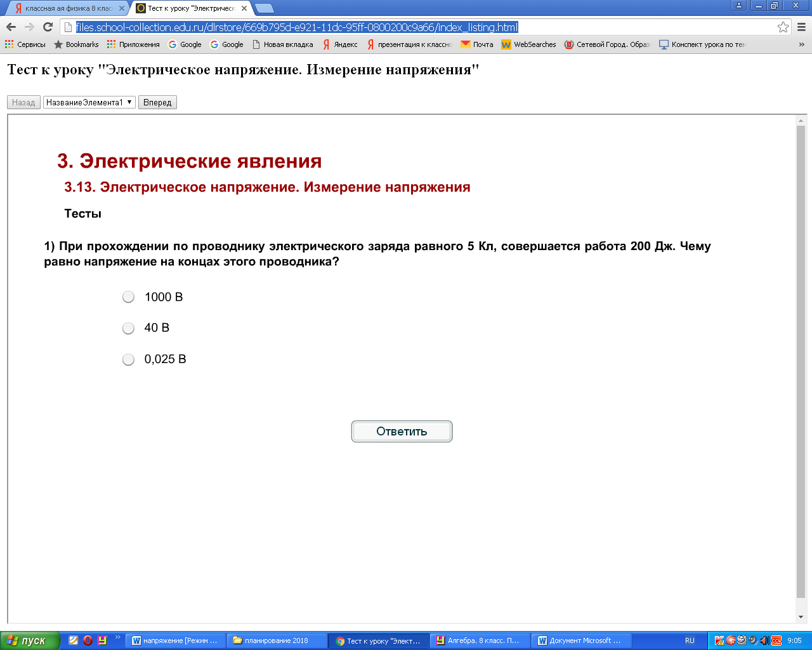The image size is (812, 650).
Task: Open the презентация к классно bookmark
Action: pyautogui.click(x=409, y=44)
